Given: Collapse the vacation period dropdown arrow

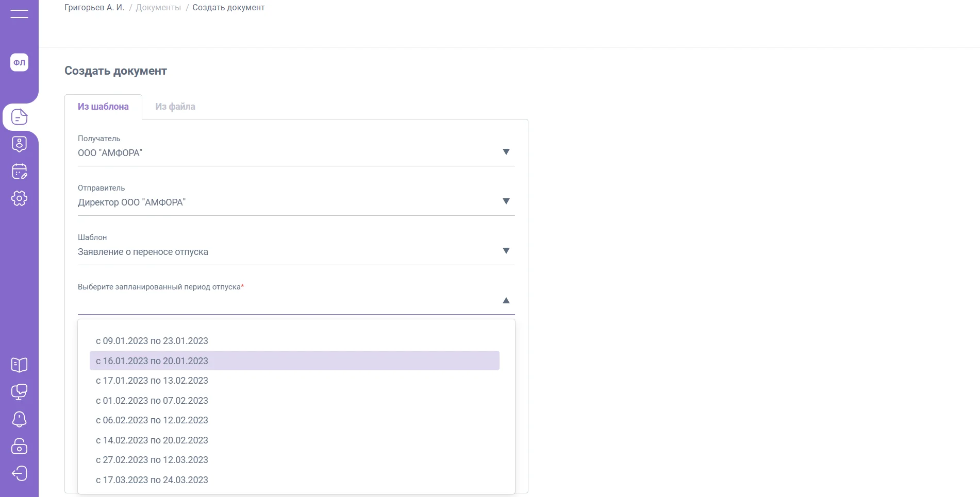Looking at the screenshot, I should 506,300.
